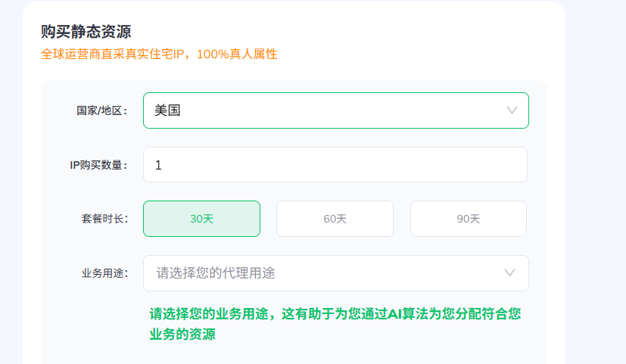Click the 美国 selected country text
This screenshot has height=364, width=626.
168,110
